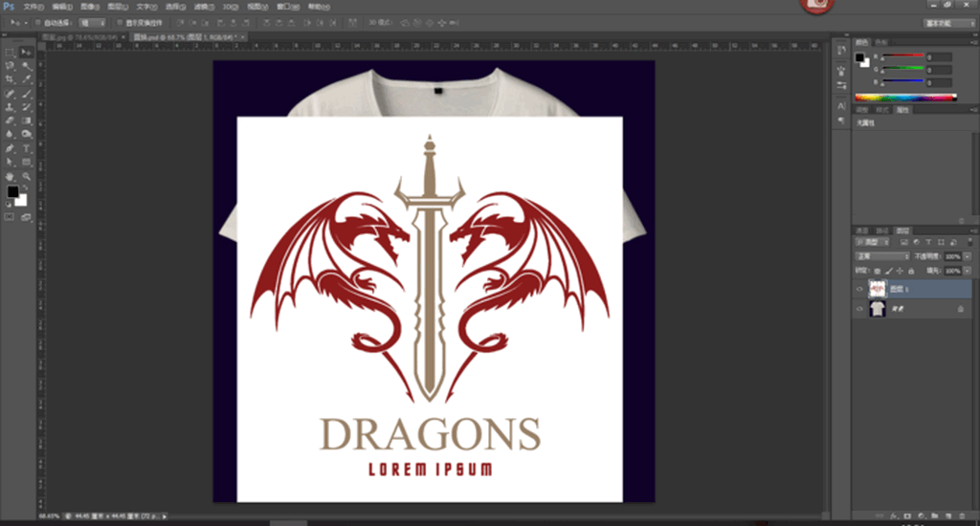Open the Filter menu
Viewport: 980px width, 526px height.
(204, 7)
